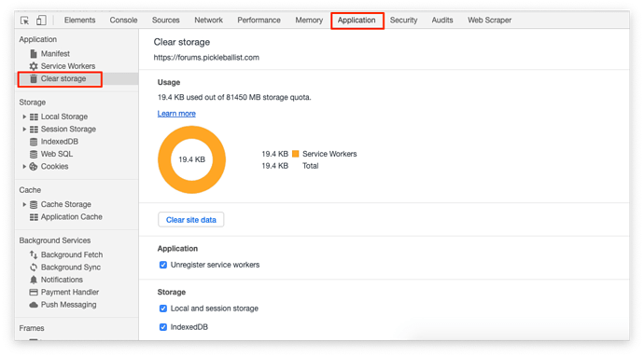Click the Background Sync icon
Image resolution: width=644 pixels, height=357 pixels.
[34, 268]
